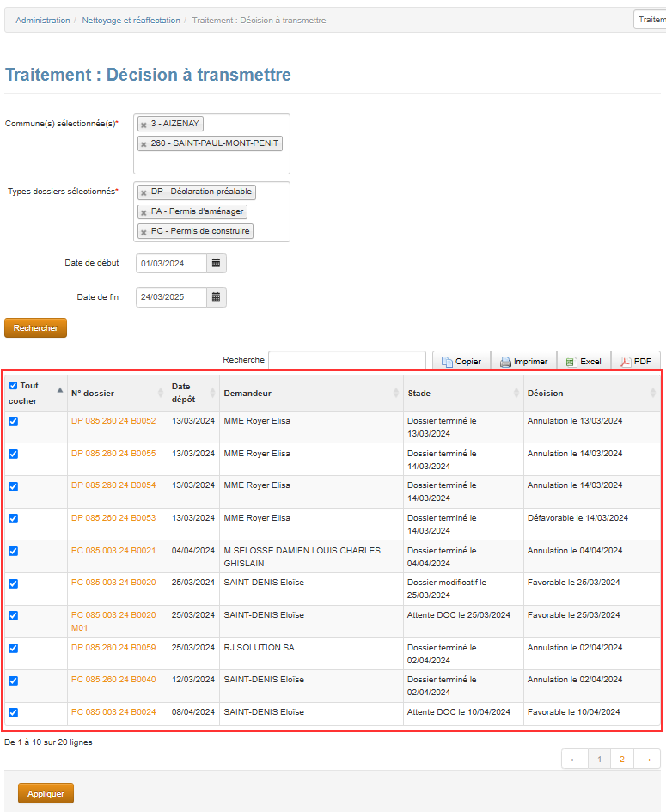The image size is (666, 812).
Task: Go to page 2 of results
Action: pos(621,760)
